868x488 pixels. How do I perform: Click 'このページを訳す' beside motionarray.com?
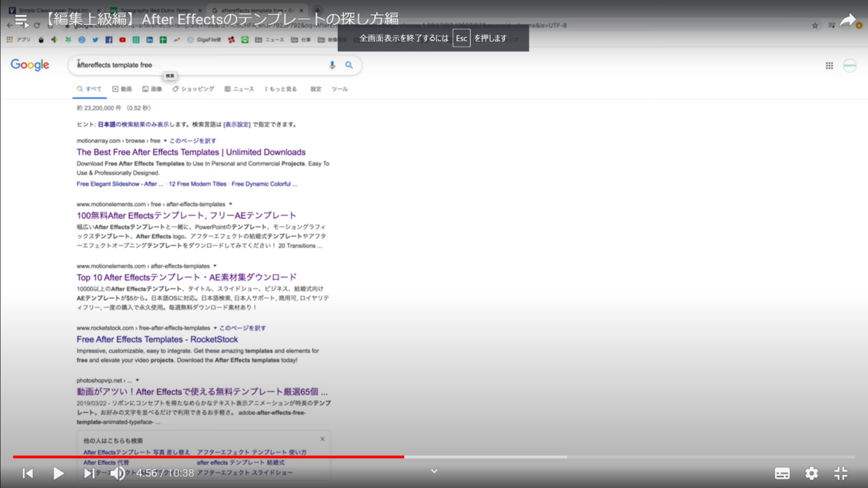tap(193, 140)
